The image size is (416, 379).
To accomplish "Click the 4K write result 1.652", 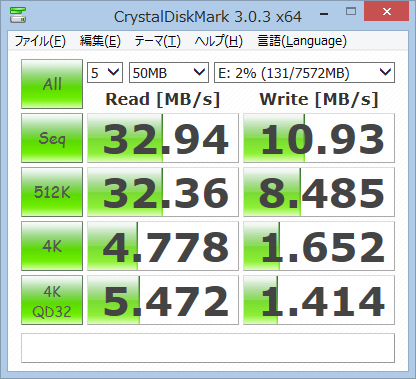I will pyautogui.click(x=319, y=246).
